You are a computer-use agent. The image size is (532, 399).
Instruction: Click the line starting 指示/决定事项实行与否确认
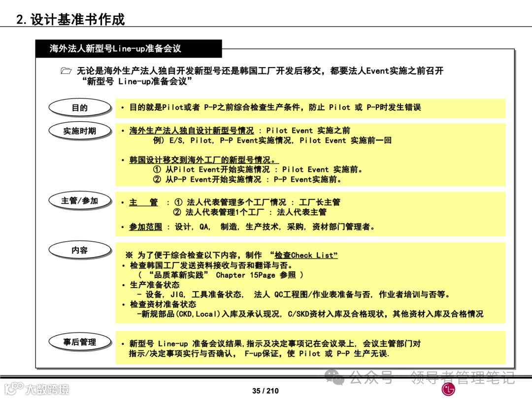coord(259,354)
